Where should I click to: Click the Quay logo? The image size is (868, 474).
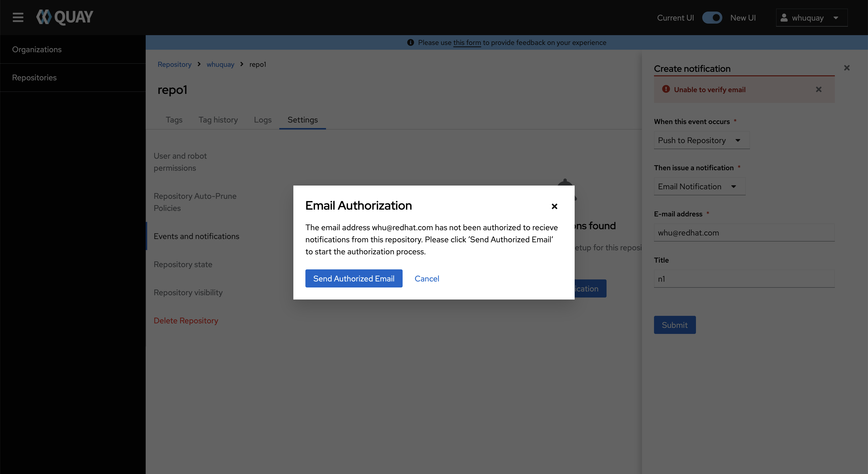tap(65, 17)
